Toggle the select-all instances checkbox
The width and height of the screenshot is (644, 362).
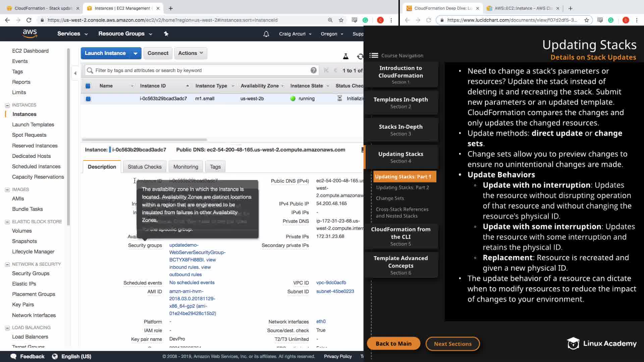click(88, 86)
